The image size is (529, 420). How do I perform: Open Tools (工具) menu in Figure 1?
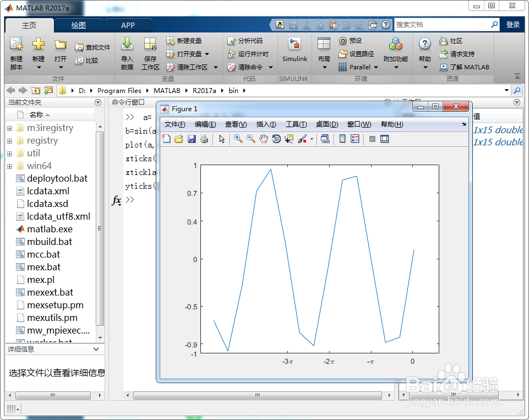(296, 124)
